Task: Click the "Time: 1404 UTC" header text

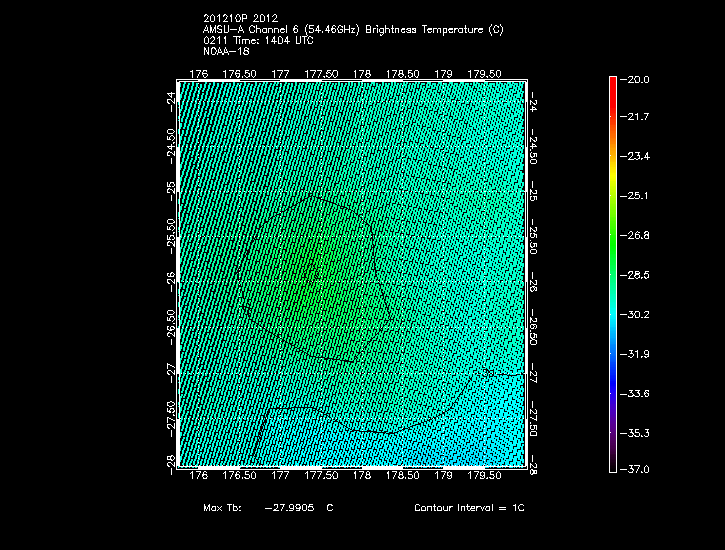Action: pyautogui.click(x=266, y=41)
